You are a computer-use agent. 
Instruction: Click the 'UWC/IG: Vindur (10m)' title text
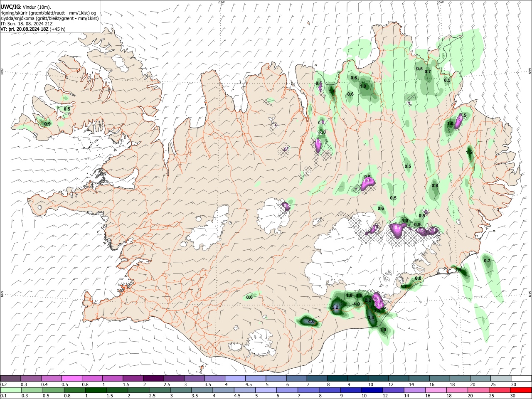coord(26,7)
